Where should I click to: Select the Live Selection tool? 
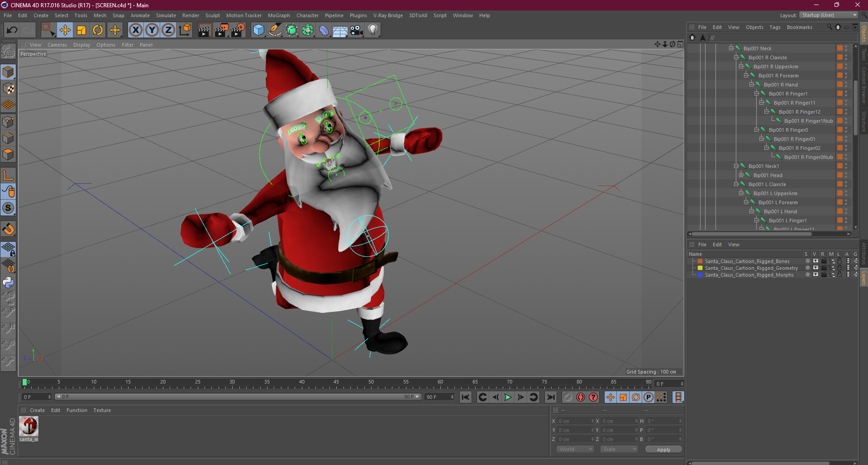tap(48, 30)
